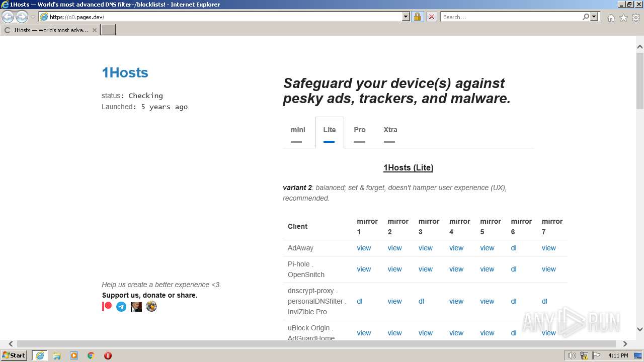Download dnscrypt-proxy mirror 7 dl link
Viewport: 644px width, 362px height.
click(x=544, y=301)
